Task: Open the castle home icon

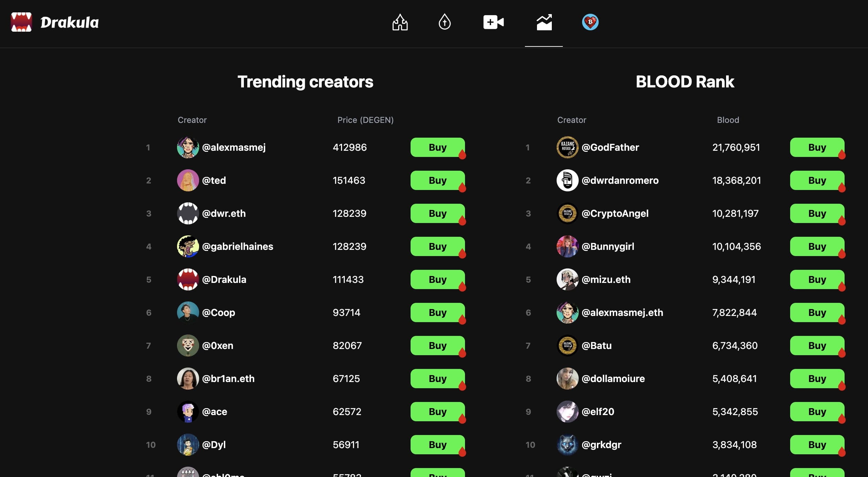Action: point(400,22)
